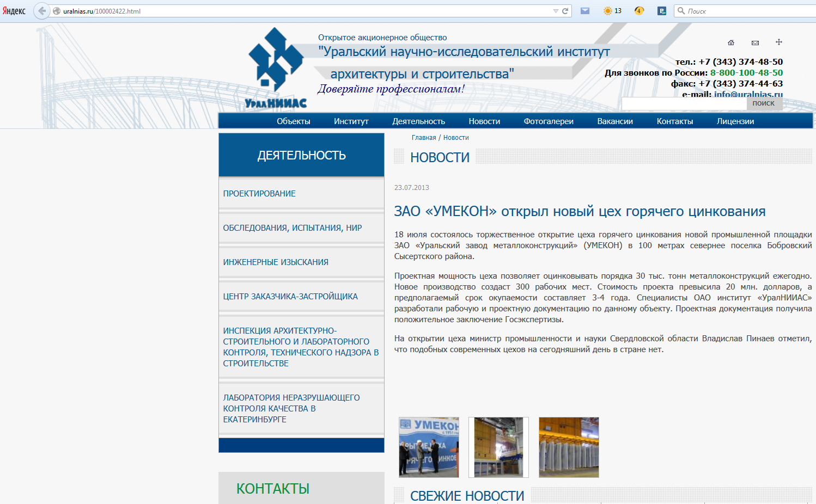Open the Фотогалереи menu item
Viewport: 816px width, 504px height.
pos(549,121)
